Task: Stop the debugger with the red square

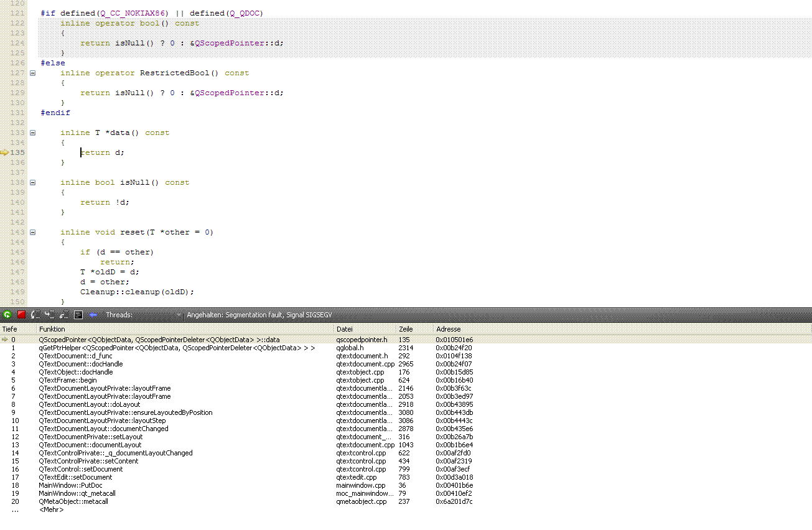Action: (x=21, y=315)
